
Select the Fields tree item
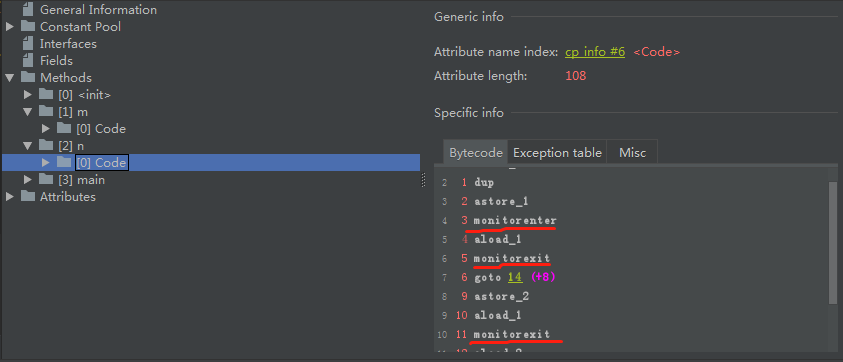(56, 61)
